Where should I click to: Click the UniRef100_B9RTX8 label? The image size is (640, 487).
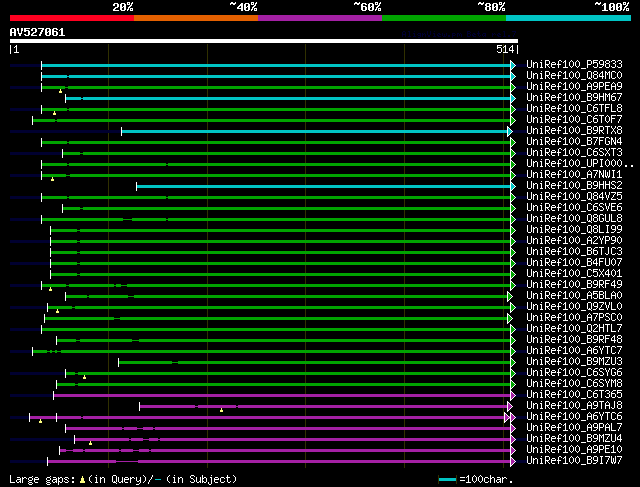pyautogui.click(x=574, y=131)
